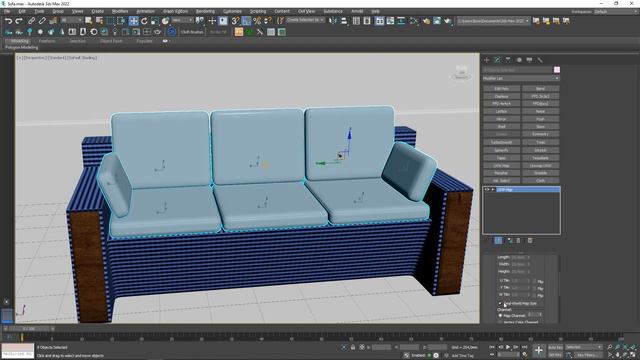Click the Symmetry modifier button
The width and height of the screenshot is (640, 360).
tap(540, 134)
